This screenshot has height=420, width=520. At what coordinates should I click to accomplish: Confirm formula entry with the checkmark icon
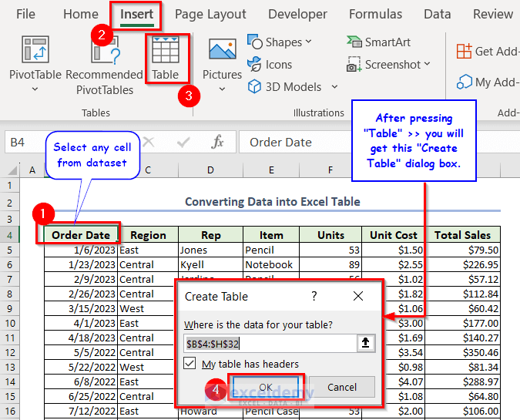[183, 143]
